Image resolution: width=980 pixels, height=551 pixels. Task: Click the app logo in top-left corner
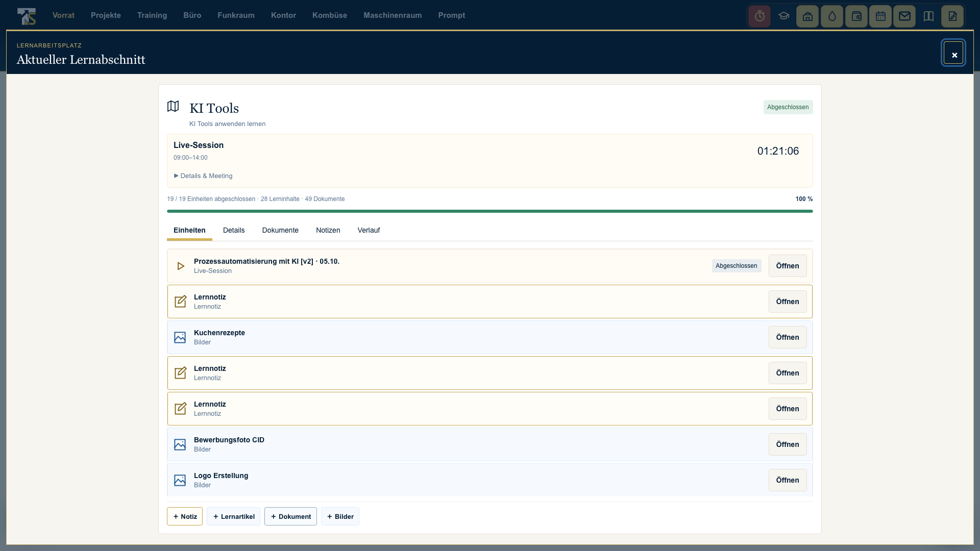tap(27, 16)
